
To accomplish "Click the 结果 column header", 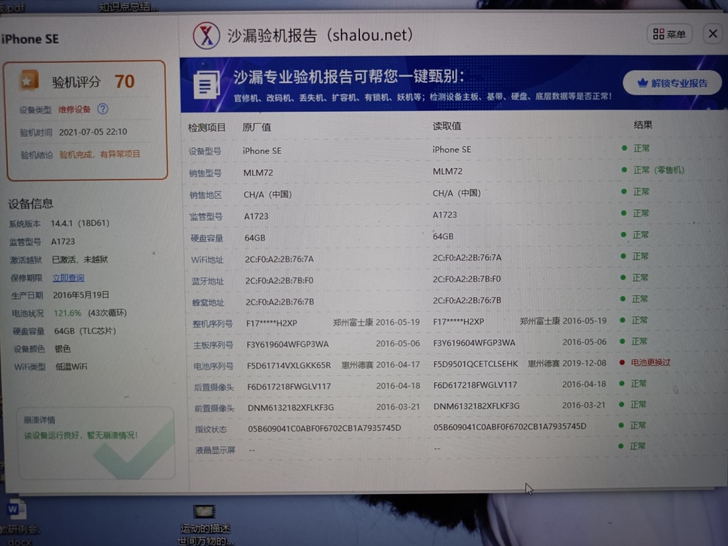I will tap(643, 124).
